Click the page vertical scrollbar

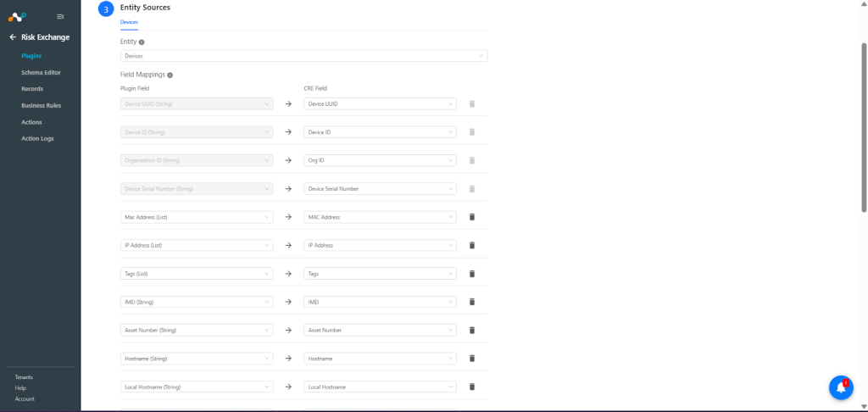[864, 127]
